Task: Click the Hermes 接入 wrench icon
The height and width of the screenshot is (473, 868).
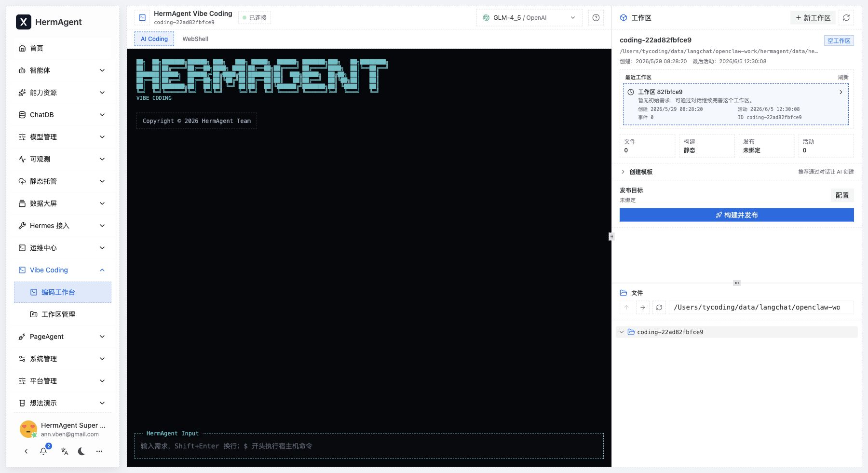Action: [x=22, y=226]
